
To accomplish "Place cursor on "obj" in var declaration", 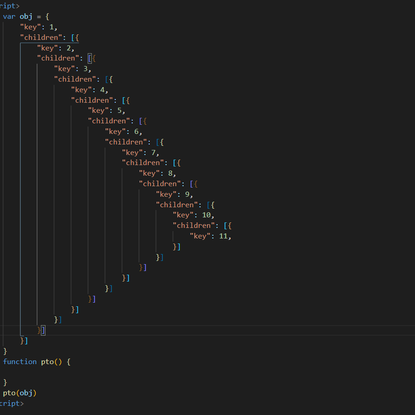I will 26,16.
